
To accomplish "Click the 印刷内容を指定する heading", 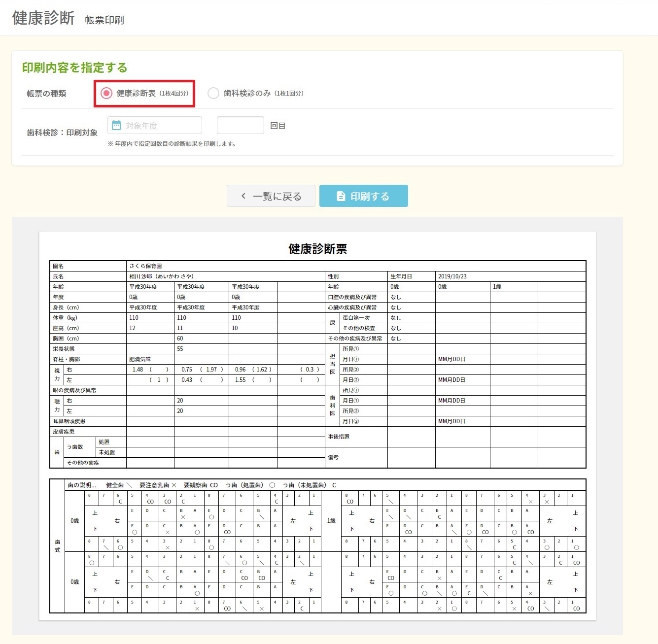I will click(x=74, y=68).
